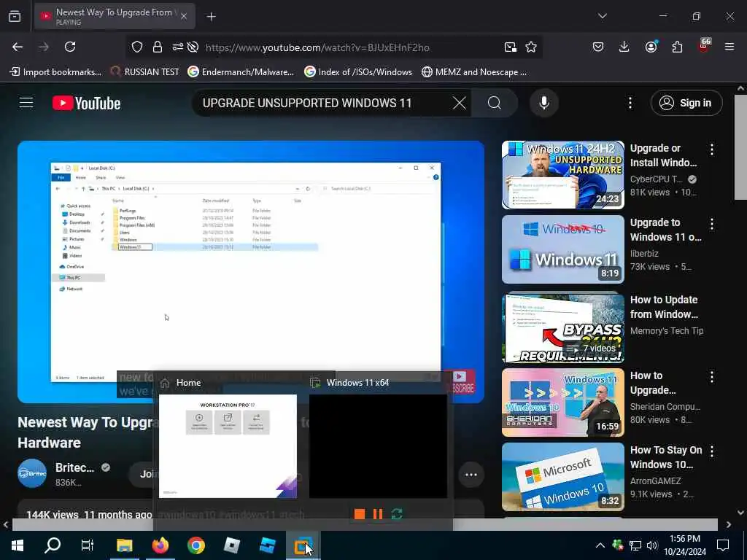Open MEMZ and Noescape bookmark
Image resolution: width=747 pixels, height=560 pixels.
click(x=474, y=72)
